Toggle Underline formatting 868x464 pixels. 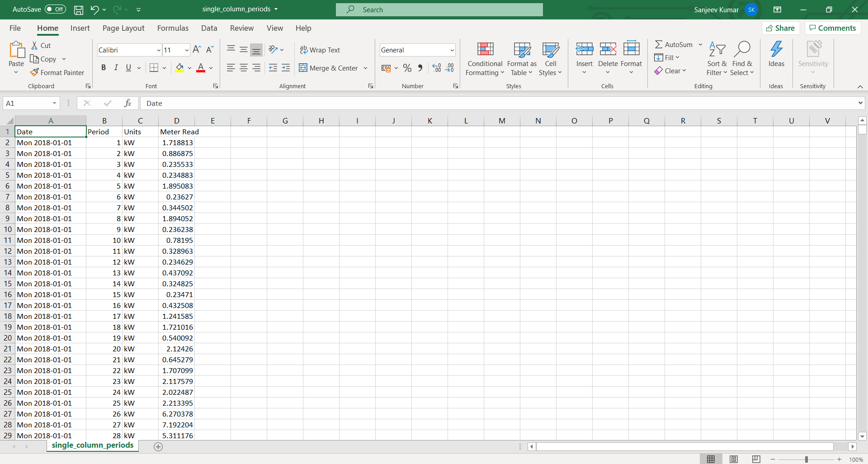128,67
